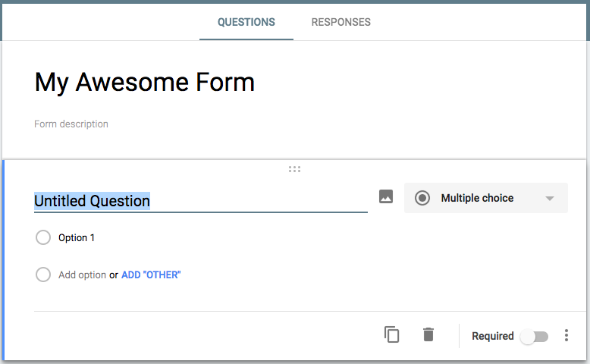Duplicate the question with the copy icon
590x364 pixels.
click(392, 334)
